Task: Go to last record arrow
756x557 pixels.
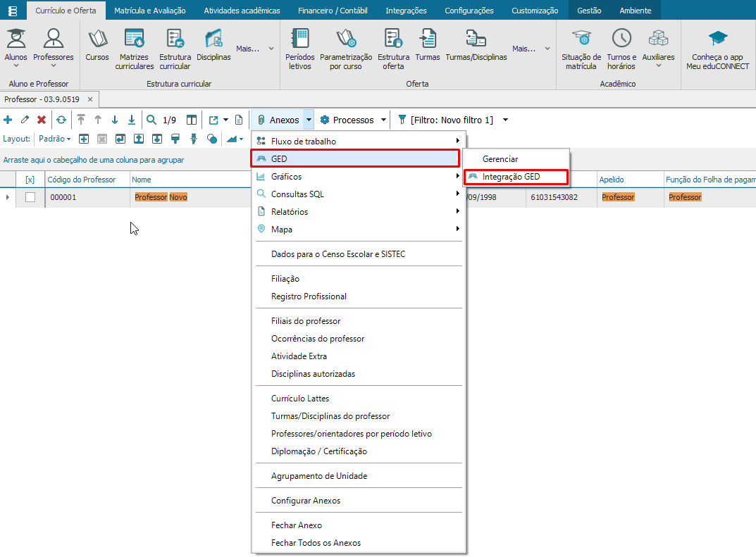Action: [x=132, y=120]
